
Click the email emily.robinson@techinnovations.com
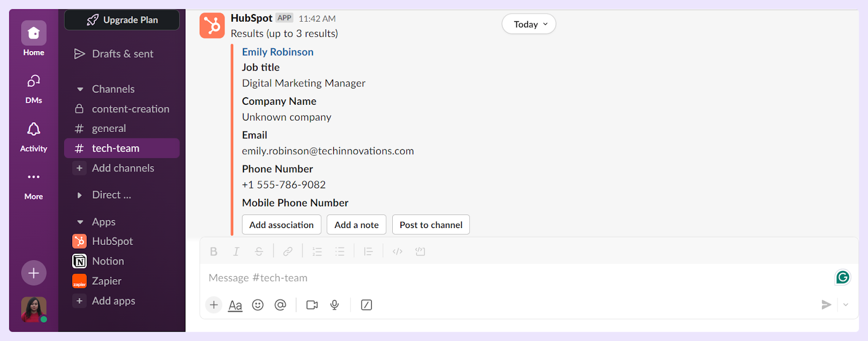(x=328, y=151)
